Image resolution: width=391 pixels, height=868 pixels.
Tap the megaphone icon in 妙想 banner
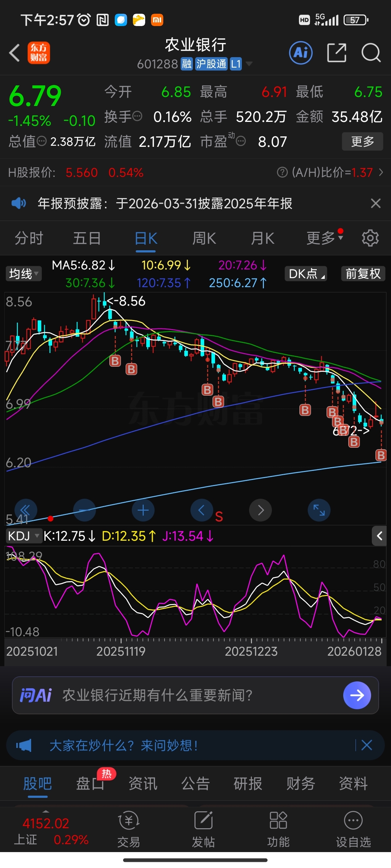click(x=24, y=745)
